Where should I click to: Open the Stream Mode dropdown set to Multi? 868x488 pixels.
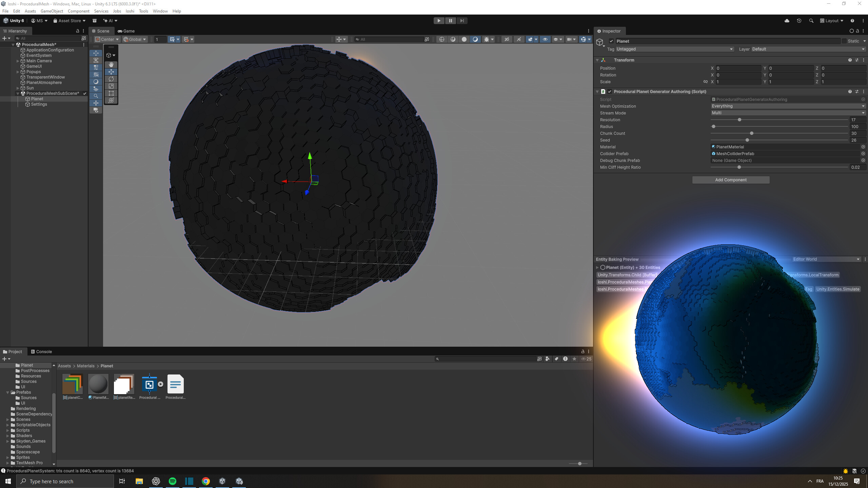pyautogui.click(x=787, y=113)
